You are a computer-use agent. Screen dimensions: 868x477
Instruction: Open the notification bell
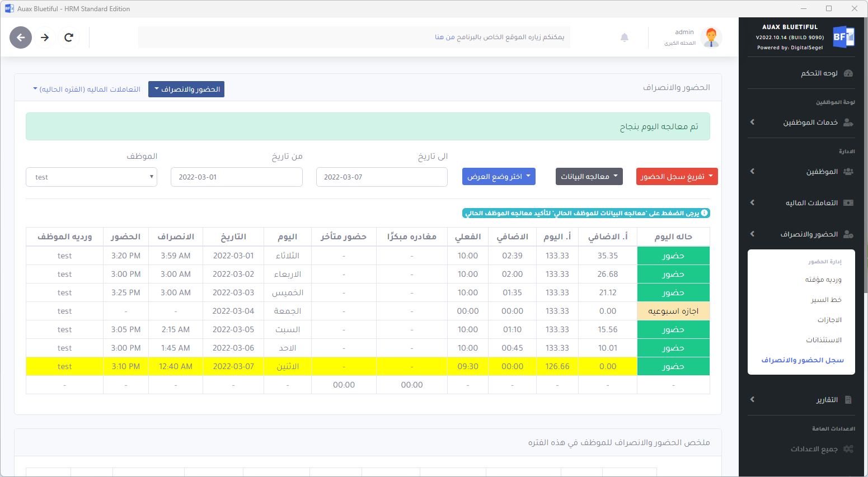[x=625, y=37]
